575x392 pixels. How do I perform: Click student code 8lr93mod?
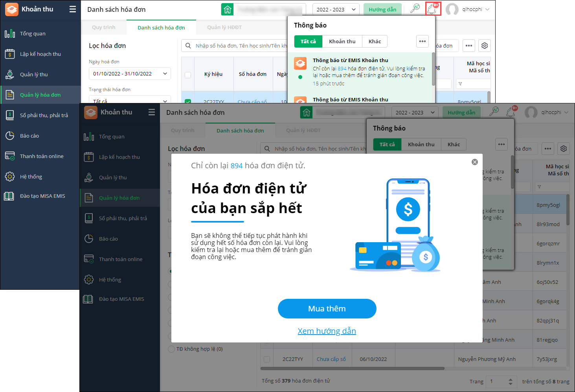(548, 224)
